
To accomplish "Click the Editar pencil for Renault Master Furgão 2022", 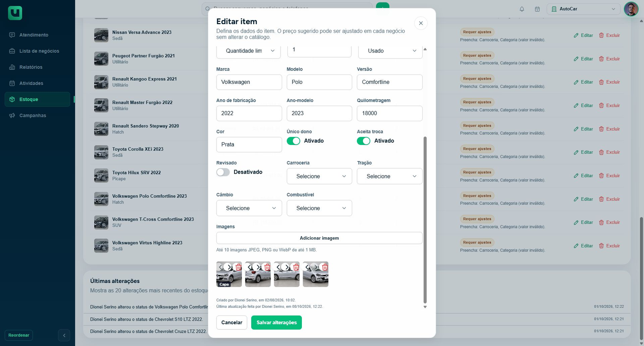I will coord(583,106).
